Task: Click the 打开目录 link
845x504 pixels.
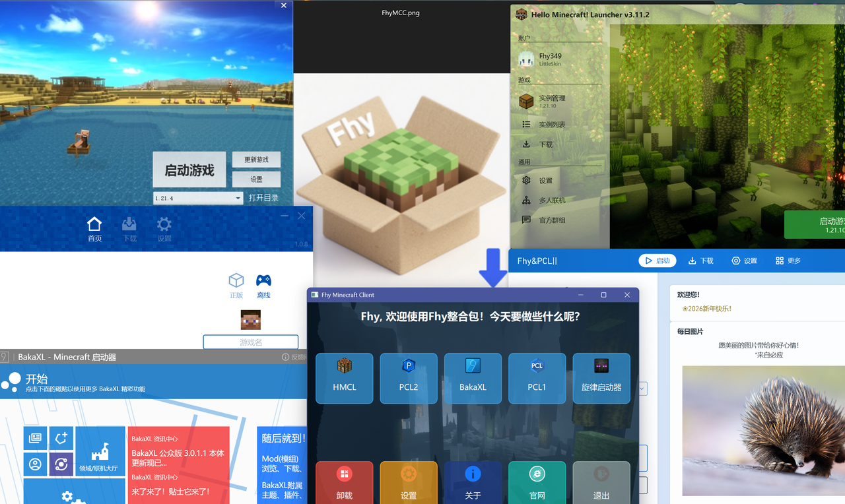Action: coord(263,198)
